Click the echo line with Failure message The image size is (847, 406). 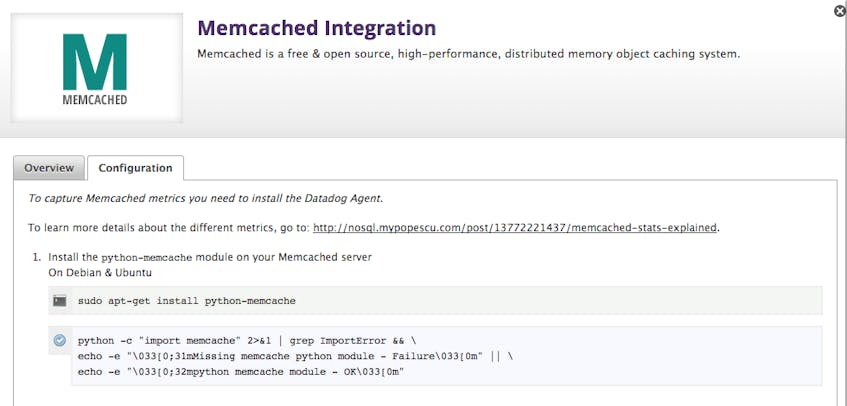point(295,356)
